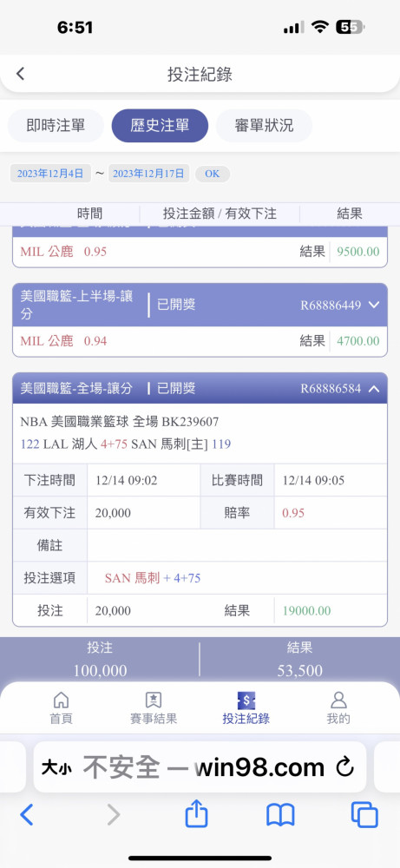Open the Safari bookmarks book icon
The height and width of the screenshot is (868, 400).
pyautogui.click(x=280, y=815)
